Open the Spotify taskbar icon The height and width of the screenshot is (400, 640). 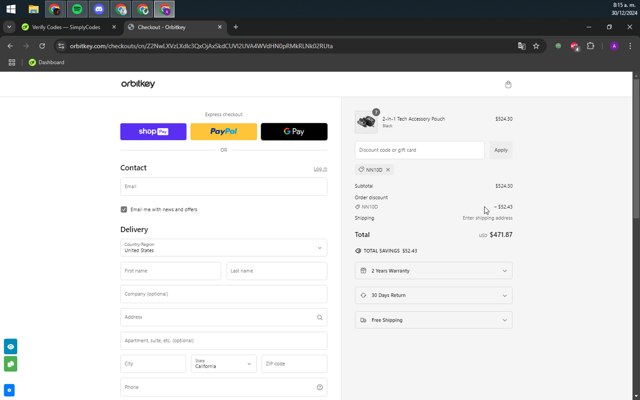(77, 9)
